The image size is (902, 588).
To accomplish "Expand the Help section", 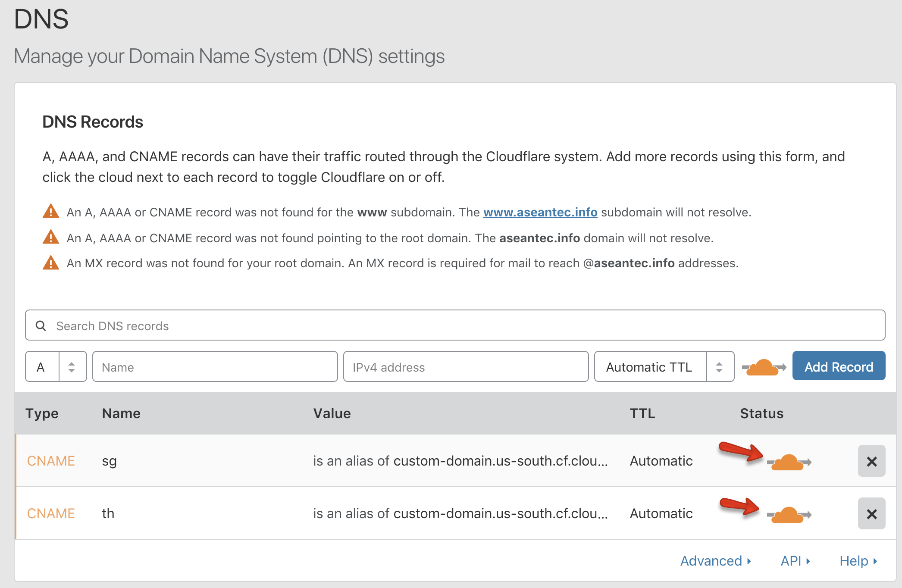I will (x=858, y=561).
